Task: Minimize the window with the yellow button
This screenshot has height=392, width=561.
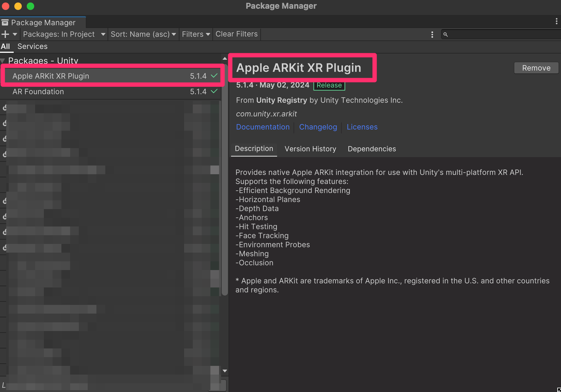Action: (x=18, y=6)
